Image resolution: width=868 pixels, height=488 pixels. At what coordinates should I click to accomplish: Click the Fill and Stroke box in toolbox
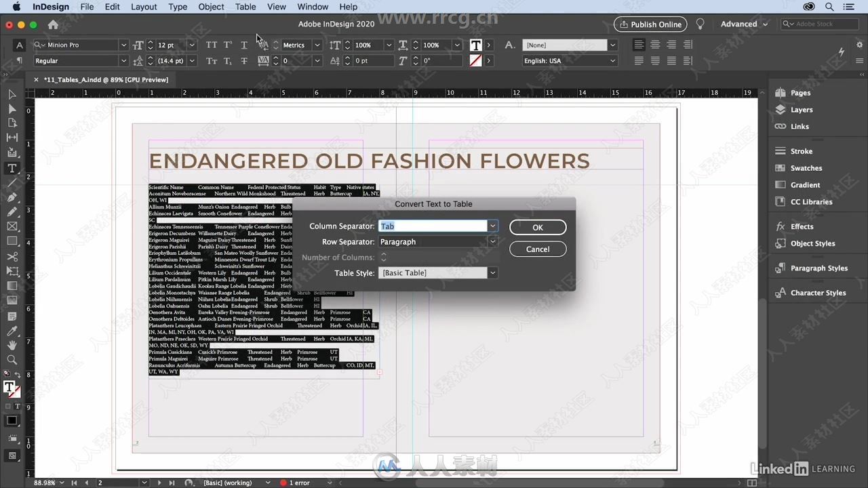point(12,388)
